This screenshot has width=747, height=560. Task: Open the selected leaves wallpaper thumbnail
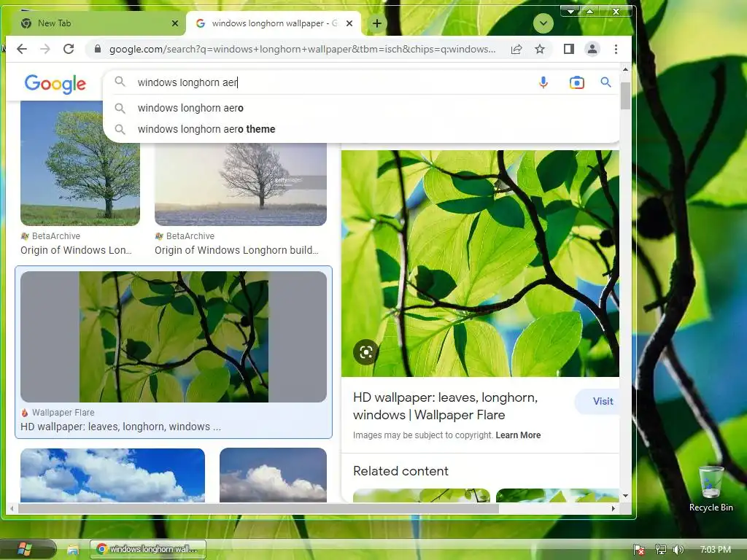(x=174, y=337)
